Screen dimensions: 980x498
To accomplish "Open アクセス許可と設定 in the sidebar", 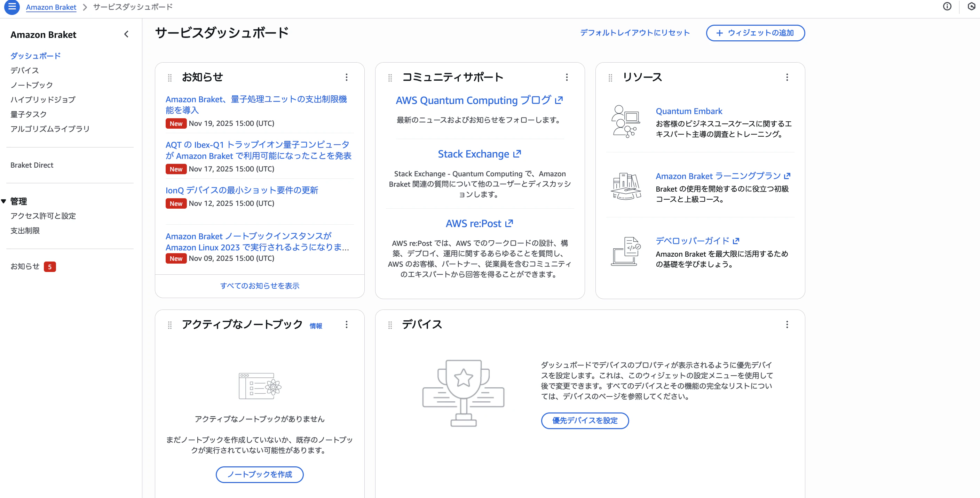I will click(x=43, y=216).
